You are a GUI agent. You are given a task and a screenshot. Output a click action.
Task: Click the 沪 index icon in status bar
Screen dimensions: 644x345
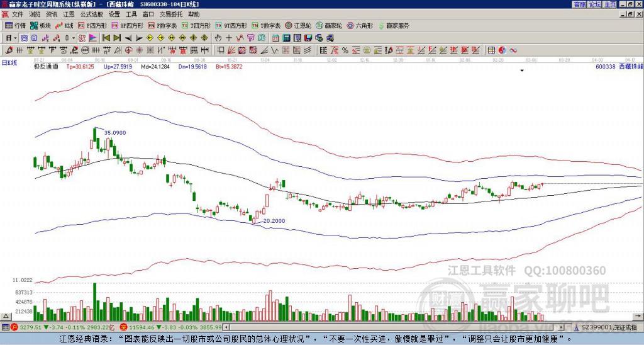pyautogui.click(x=14, y=327)
